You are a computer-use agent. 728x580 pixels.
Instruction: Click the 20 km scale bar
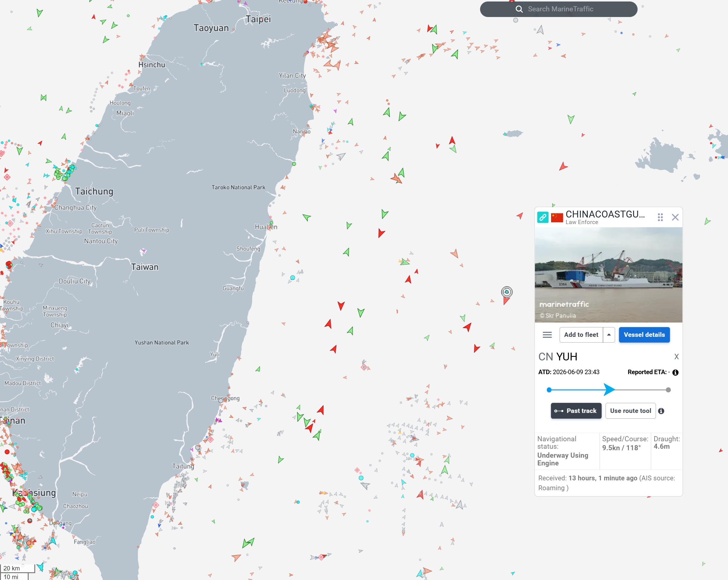[x=18, y=569]
